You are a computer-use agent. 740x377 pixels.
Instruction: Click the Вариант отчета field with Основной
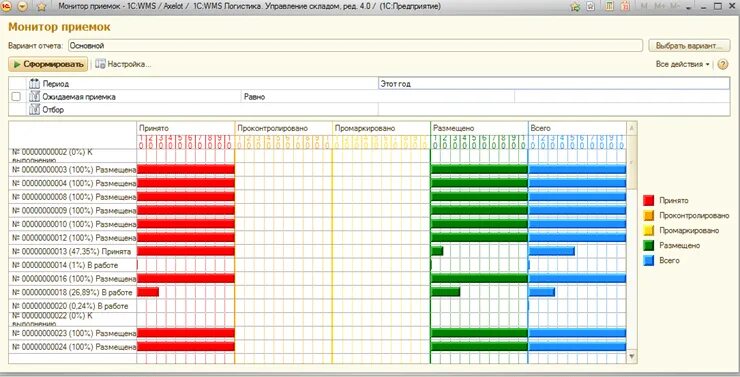355,46
